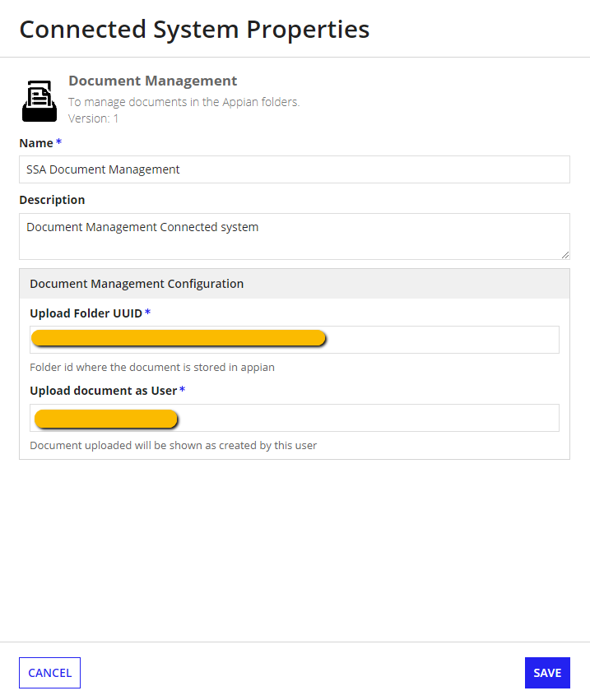Click the Document Management Configuration section header
The width and height of the screenshot is (590, 700).
click(x=137, y=284)
